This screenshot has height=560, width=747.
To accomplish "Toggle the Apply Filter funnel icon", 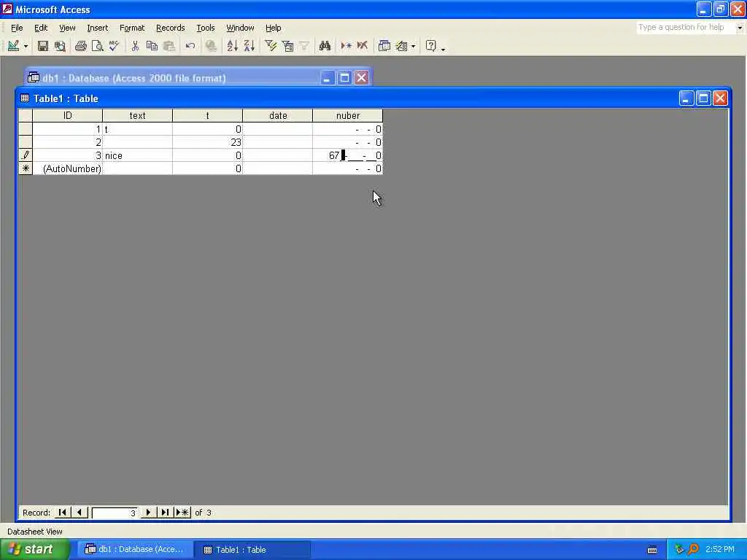I will pos(304,46).
